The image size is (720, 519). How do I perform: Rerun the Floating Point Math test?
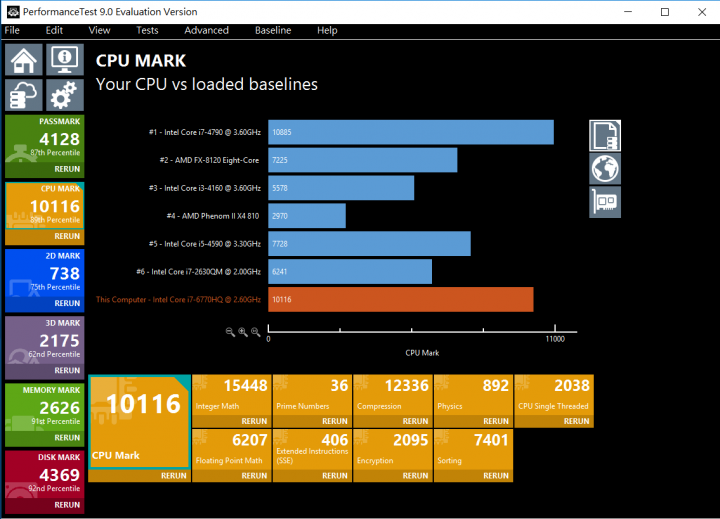click(254, 476)
